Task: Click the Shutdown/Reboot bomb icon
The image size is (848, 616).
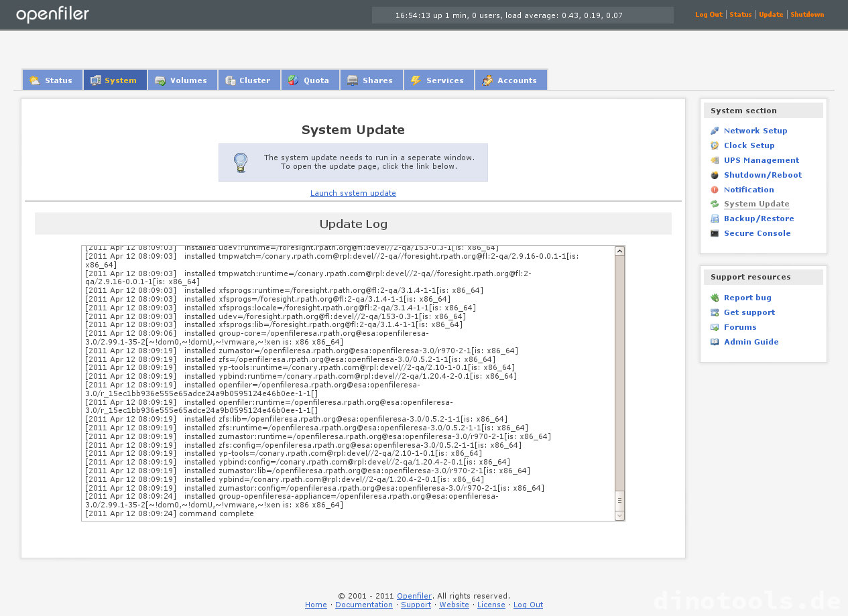Action: click(x=715, y=175)
